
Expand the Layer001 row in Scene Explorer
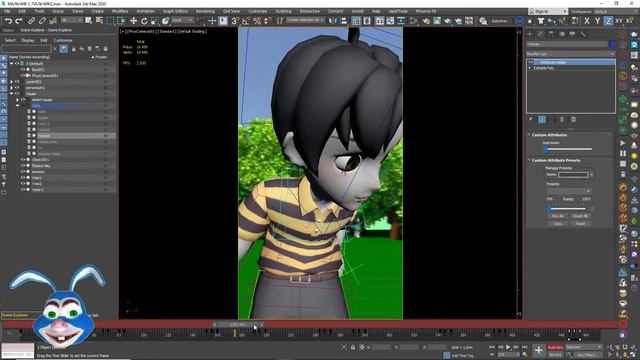click(11, 82)
